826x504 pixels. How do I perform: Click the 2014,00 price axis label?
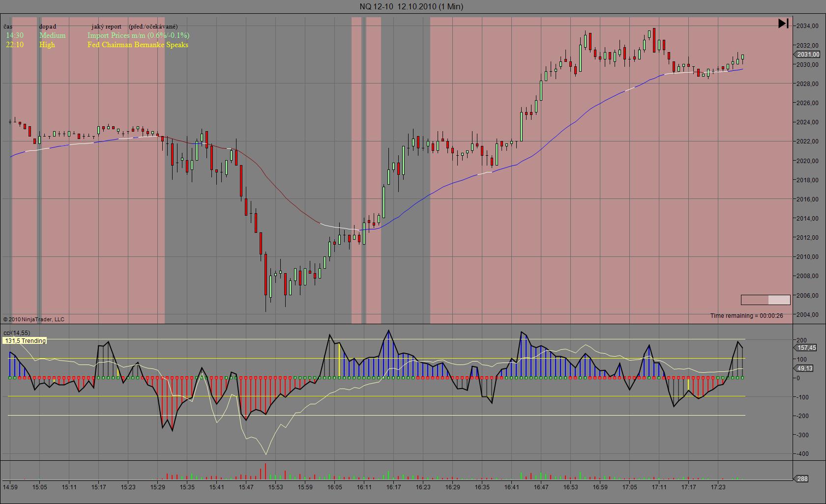pyautogui.click(x=808, y=219)
